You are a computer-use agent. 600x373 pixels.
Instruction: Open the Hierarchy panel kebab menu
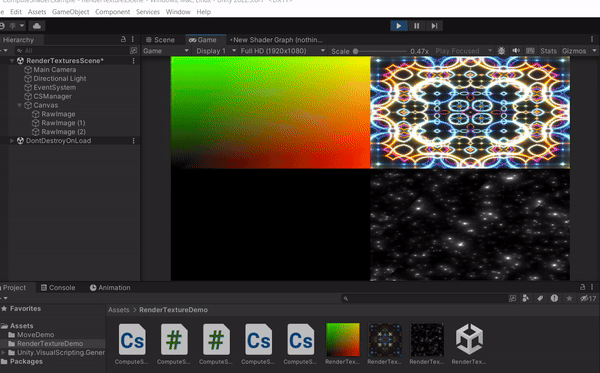[x=133, y=39]
